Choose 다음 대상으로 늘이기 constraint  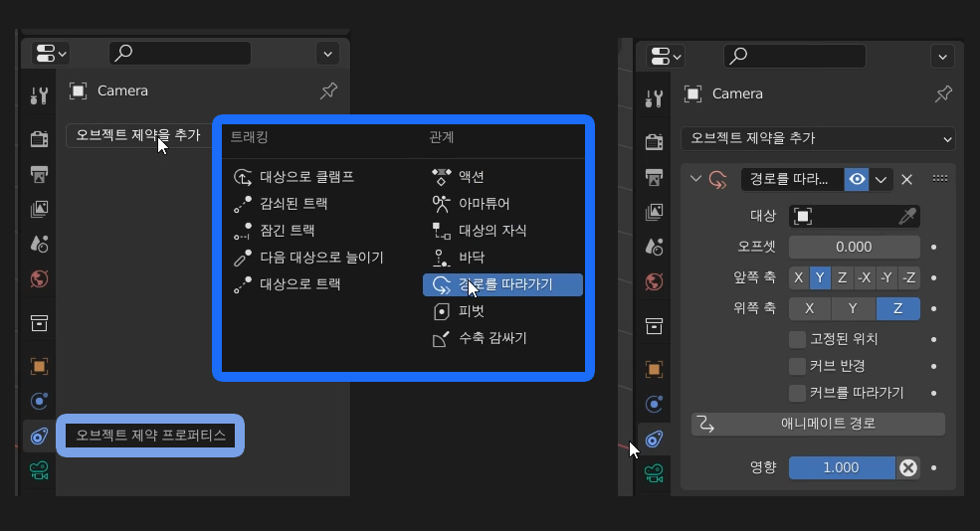(x=321, y=258)
